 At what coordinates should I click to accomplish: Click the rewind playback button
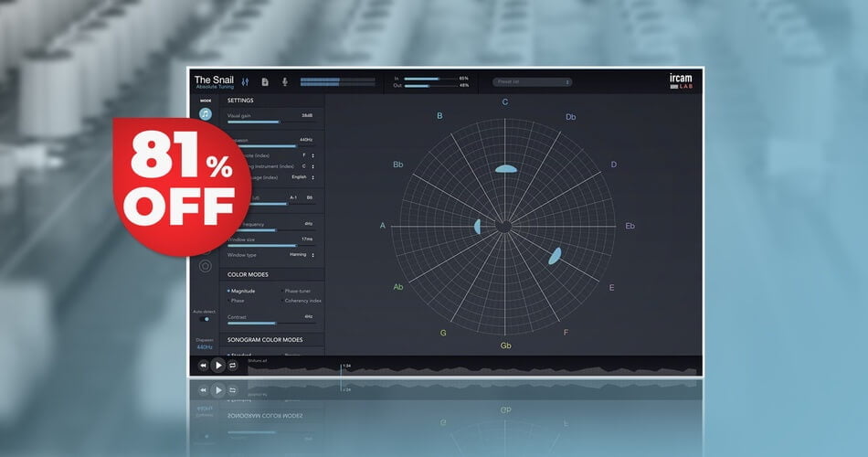[203, 366]
